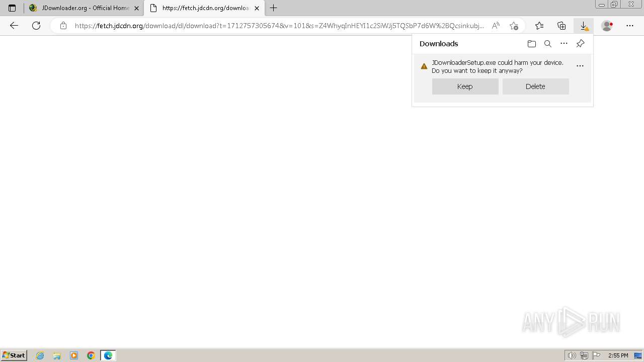Open the browser profile menu

pyautogui.click(x=607, y=26)
